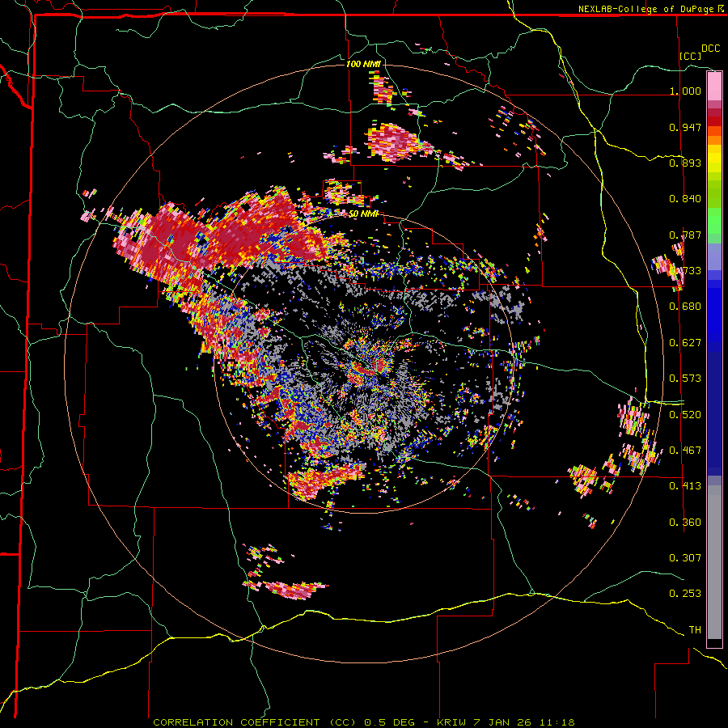Select the 0.680 scale value

pos(685,307)
